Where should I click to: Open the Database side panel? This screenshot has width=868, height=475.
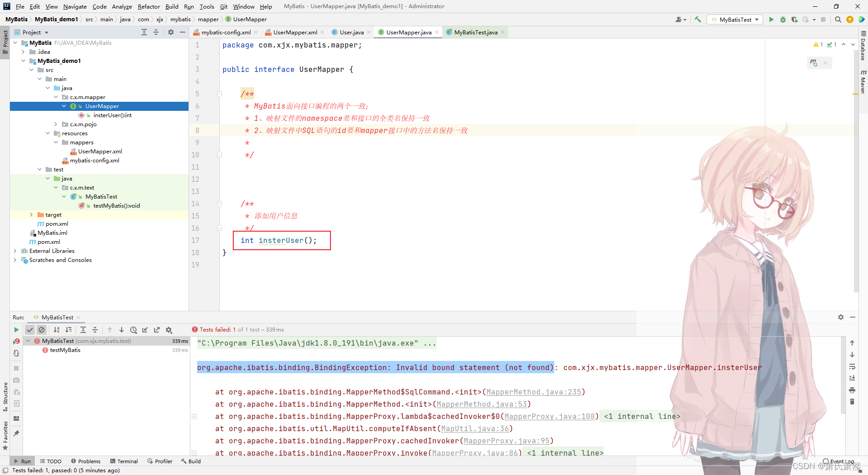pos(863,46)
